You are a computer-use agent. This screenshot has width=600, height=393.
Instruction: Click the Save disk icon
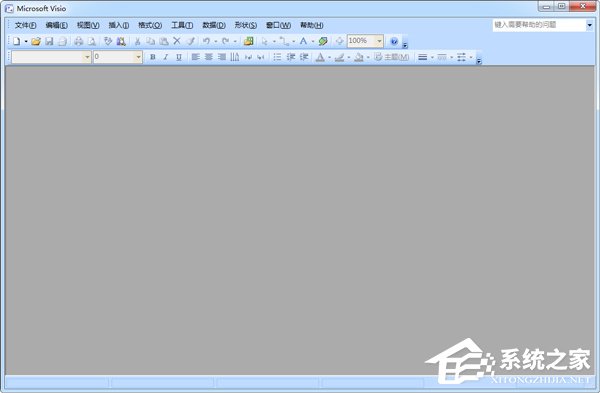pyautogui.click(x=49, y=41)
